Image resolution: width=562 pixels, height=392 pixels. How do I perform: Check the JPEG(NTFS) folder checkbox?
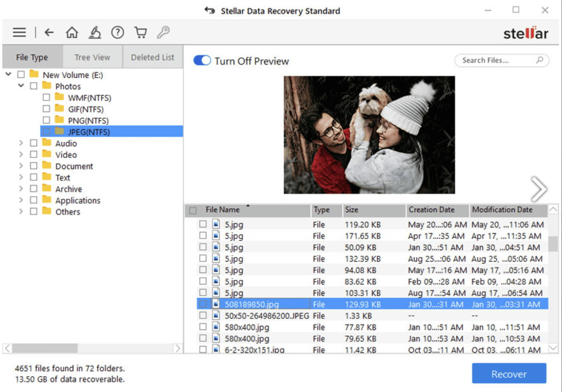47,131
